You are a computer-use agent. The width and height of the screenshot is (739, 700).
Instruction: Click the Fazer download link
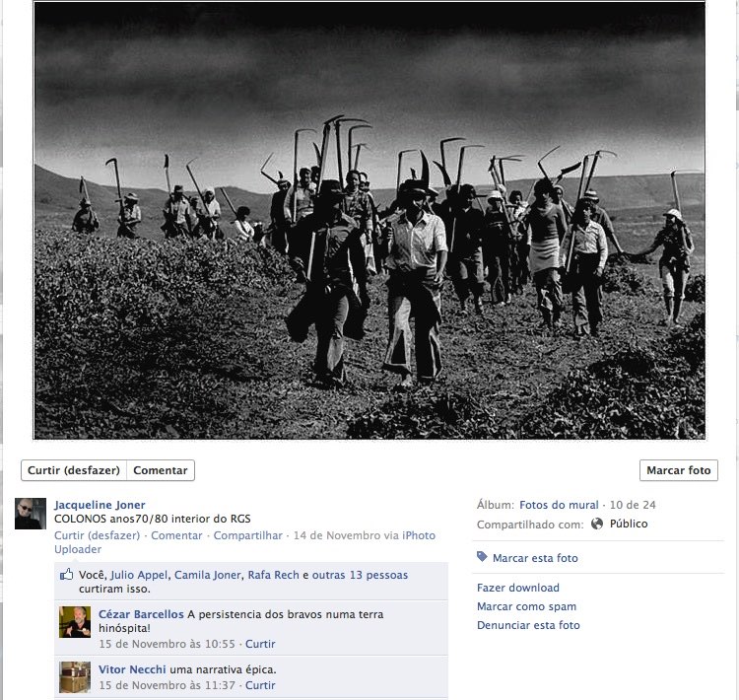[x=518, y=588]
